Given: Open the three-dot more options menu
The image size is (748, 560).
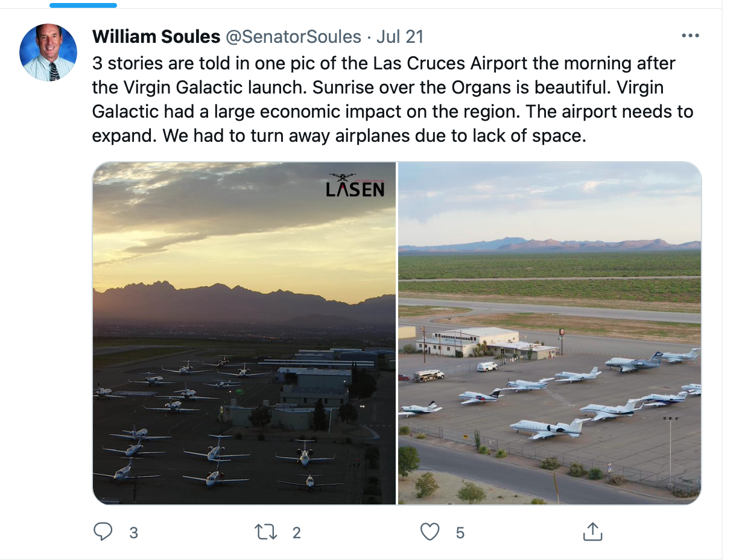Looking at the screenshot, I should (x=689, y=36).
